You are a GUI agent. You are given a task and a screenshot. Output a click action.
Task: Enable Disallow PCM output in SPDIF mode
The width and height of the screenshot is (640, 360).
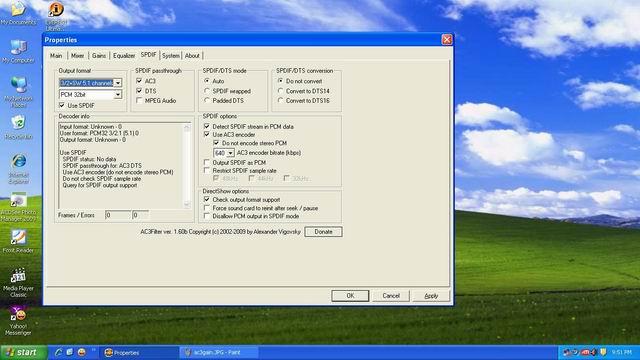[207, 216]
